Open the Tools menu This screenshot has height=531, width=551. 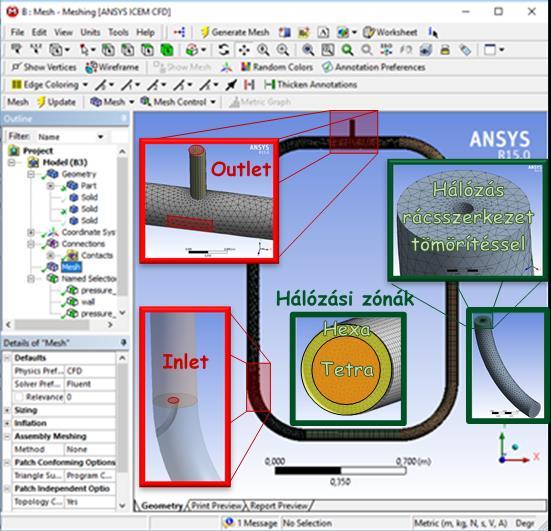point(118,32)
